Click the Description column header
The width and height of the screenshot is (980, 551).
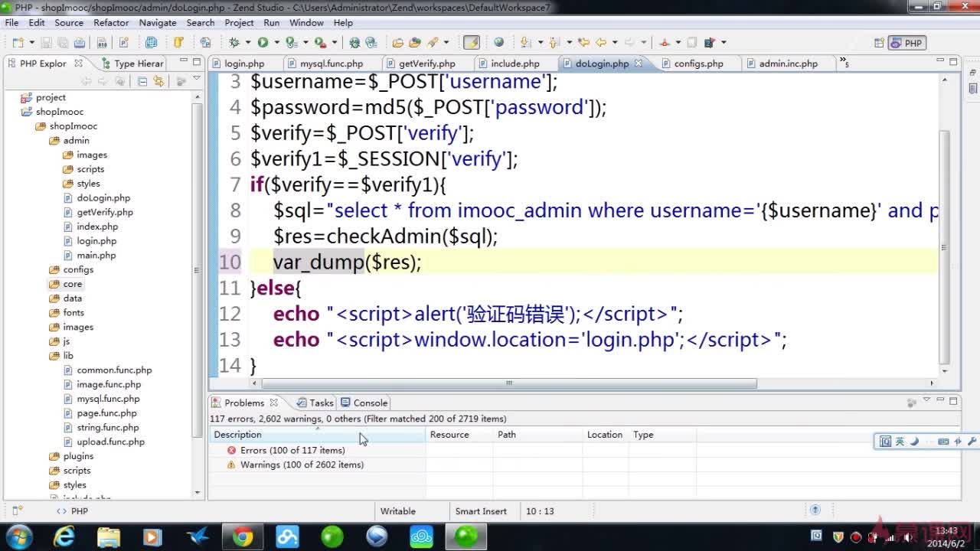[317, 435]
